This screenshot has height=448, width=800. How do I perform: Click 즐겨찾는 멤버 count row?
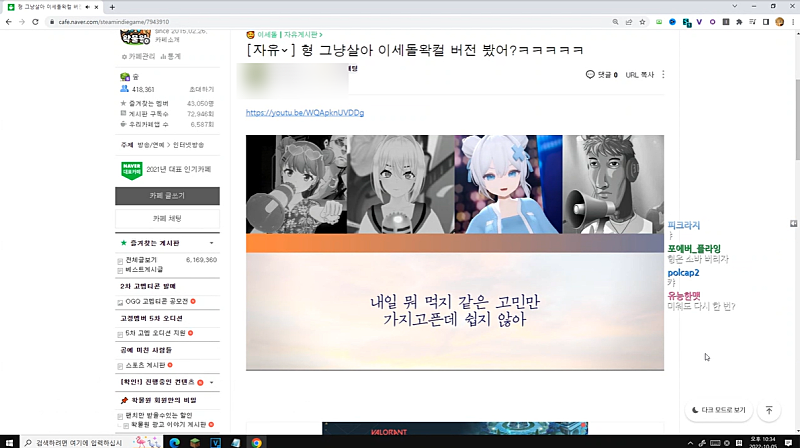click(x=167, y=104)
